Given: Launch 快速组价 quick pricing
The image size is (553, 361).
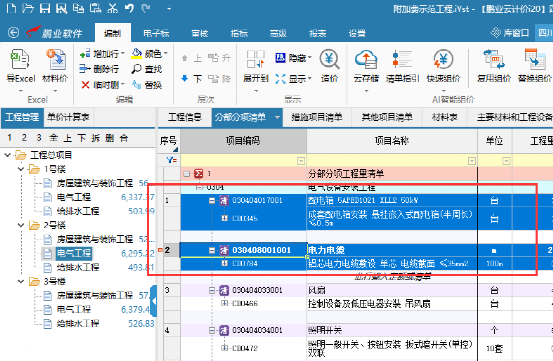Looking at the screenshot, I should [443, 59].
